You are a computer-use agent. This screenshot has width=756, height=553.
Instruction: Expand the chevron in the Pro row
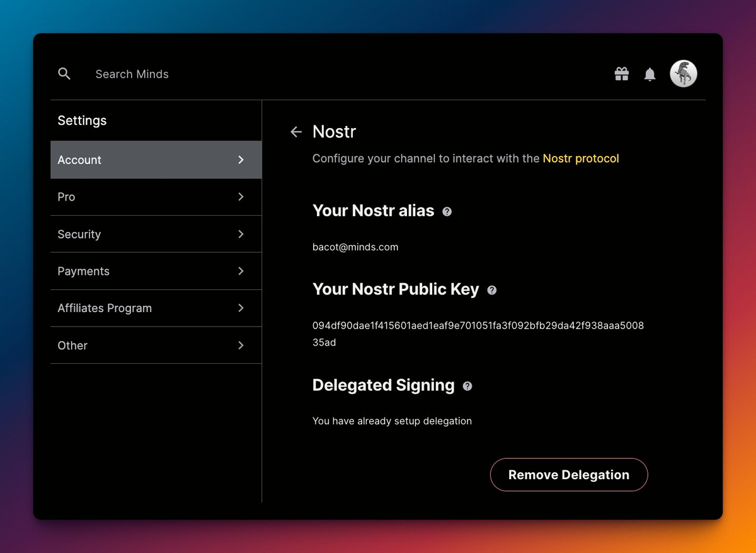coord(241,197)
